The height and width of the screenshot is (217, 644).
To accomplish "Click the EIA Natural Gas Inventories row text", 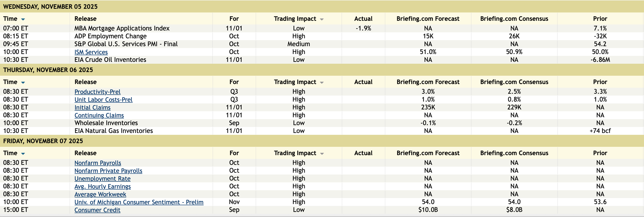I will [114, 131].
